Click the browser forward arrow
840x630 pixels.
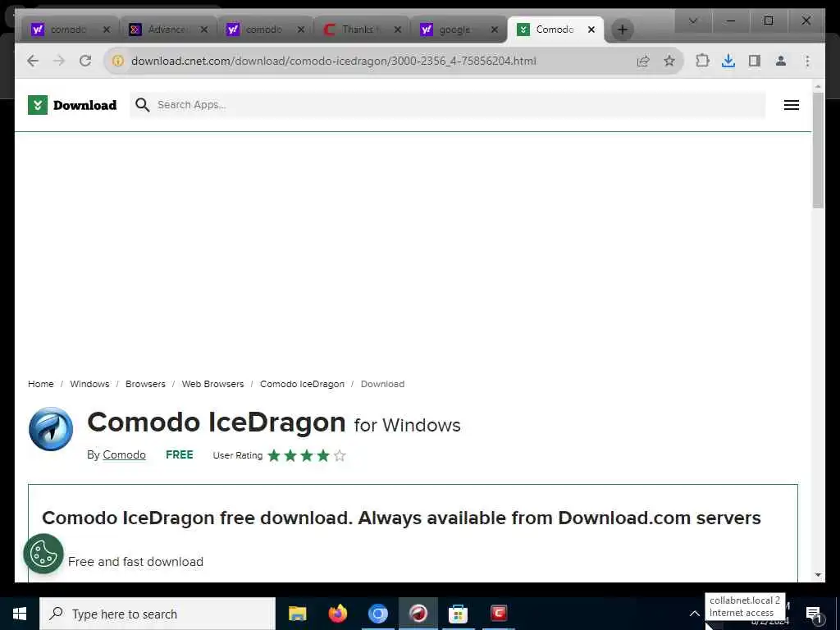tap(59, 61)
